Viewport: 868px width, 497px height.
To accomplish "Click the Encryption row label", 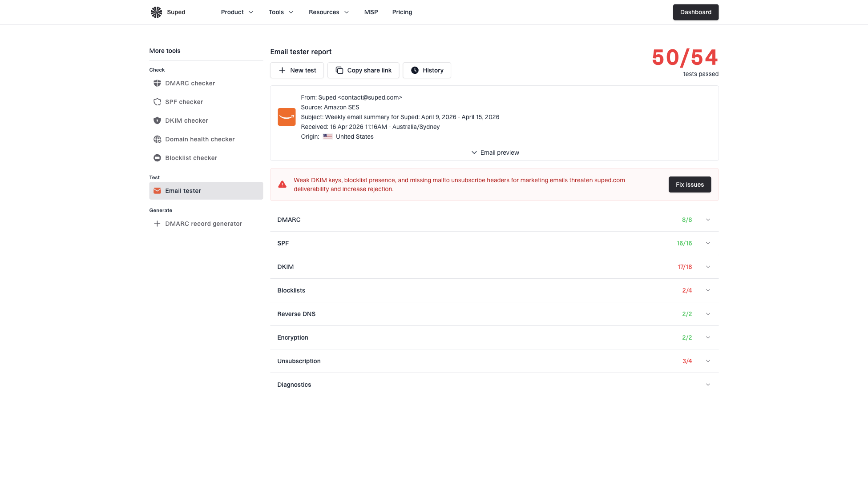I will (x=293, y=337).
